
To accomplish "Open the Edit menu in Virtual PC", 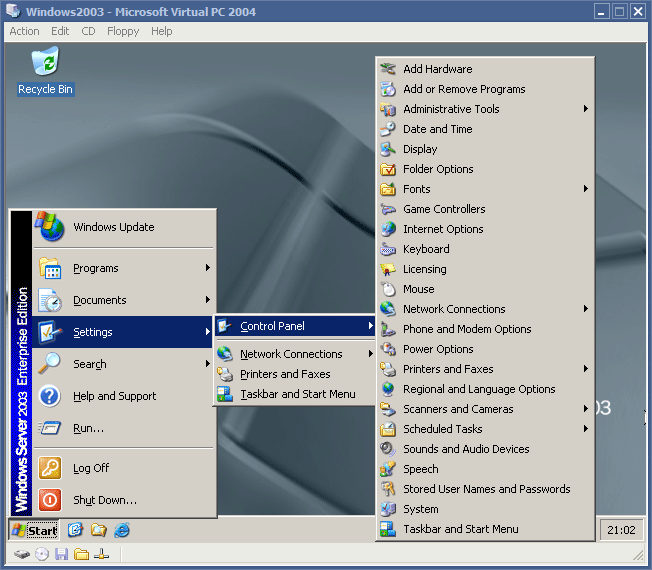I will click(60, 31).
